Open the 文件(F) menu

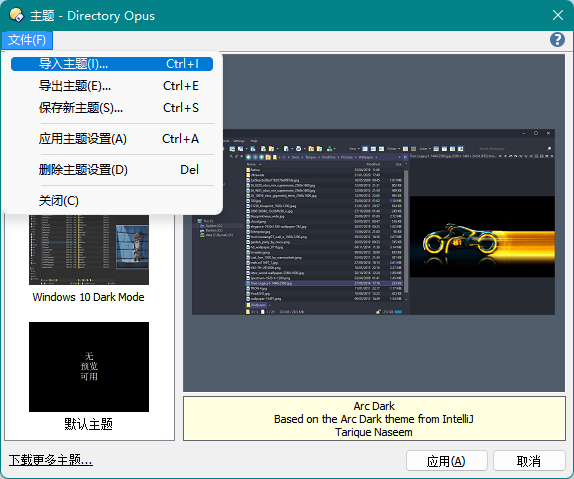coord(27,40)
